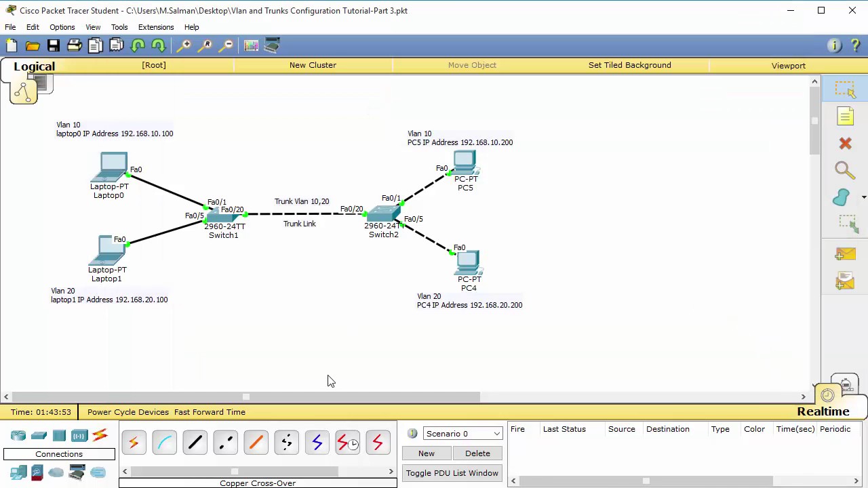Choose the Select tool in the right toolbar
This screenshot has width=868, height=488.
845,89
